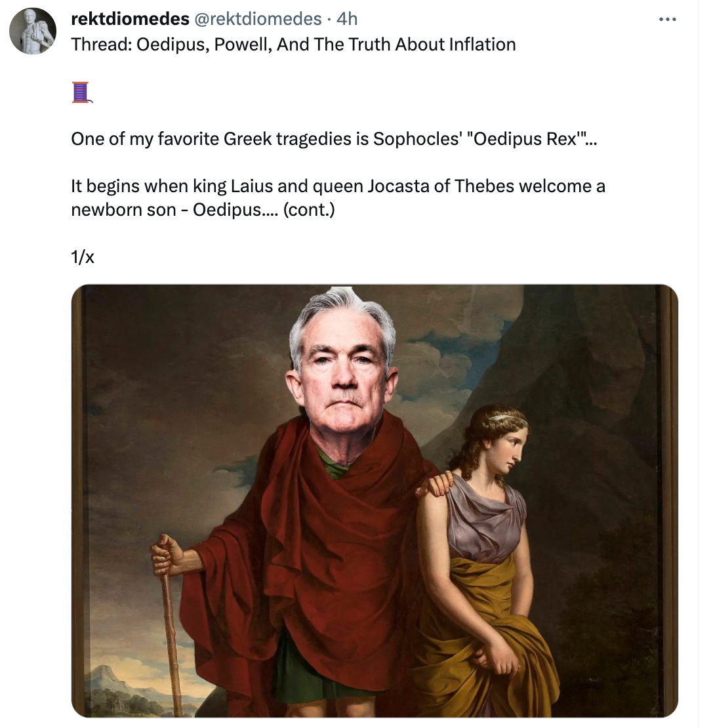
Task: Open the tweet via the 4h timestamp
Action: (x=347, y=19)
